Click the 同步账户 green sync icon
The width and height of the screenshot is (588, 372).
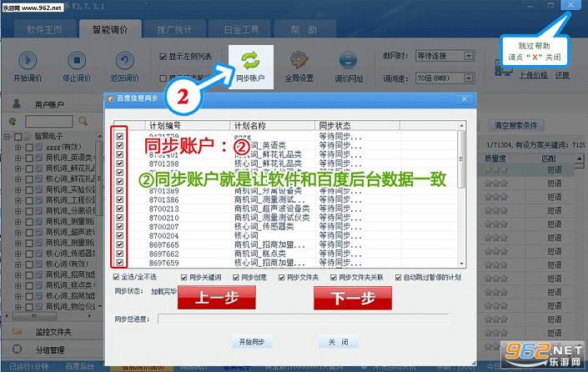tap(250, 60)
